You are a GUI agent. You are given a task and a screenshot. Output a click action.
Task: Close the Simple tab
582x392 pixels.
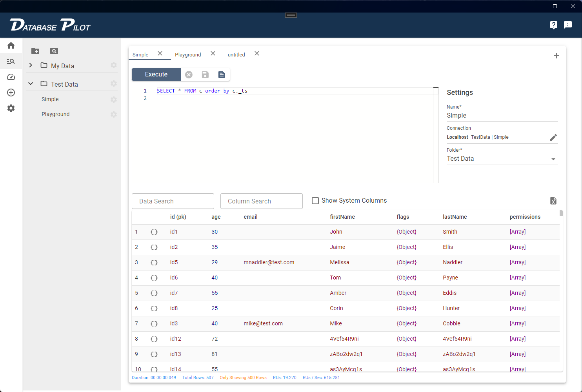[160, 53]
